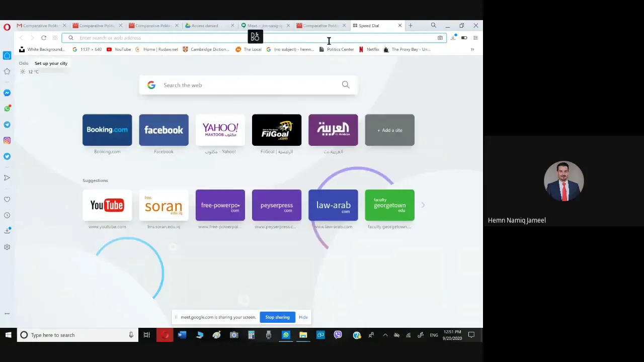Image resolution: width=644 pixels, height=362 pixels.
Task: Click Stop sharing button
Action: [x=277, y=317]
